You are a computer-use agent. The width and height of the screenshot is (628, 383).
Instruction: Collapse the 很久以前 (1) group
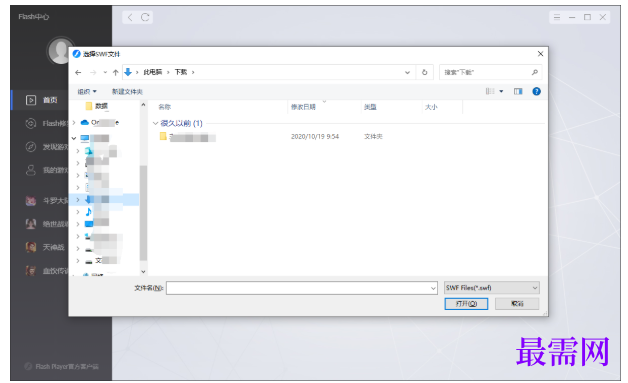pos(156,123)
